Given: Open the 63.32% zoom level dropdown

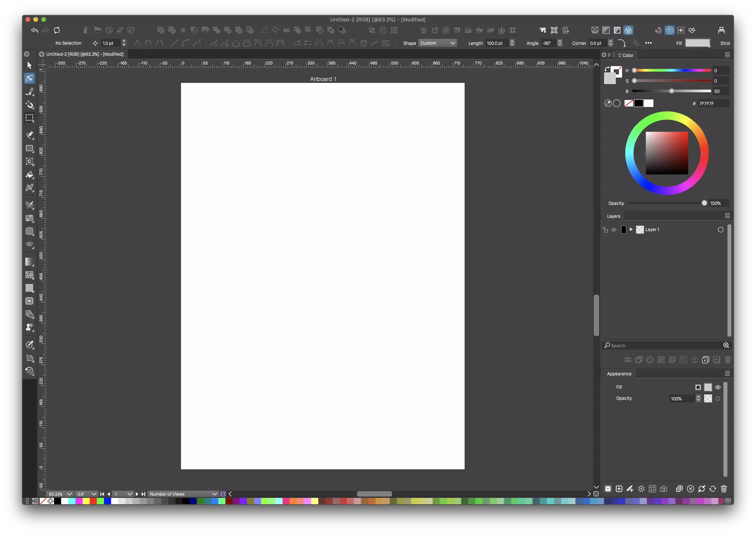Looking at the screenshot, I should point(69,494).
